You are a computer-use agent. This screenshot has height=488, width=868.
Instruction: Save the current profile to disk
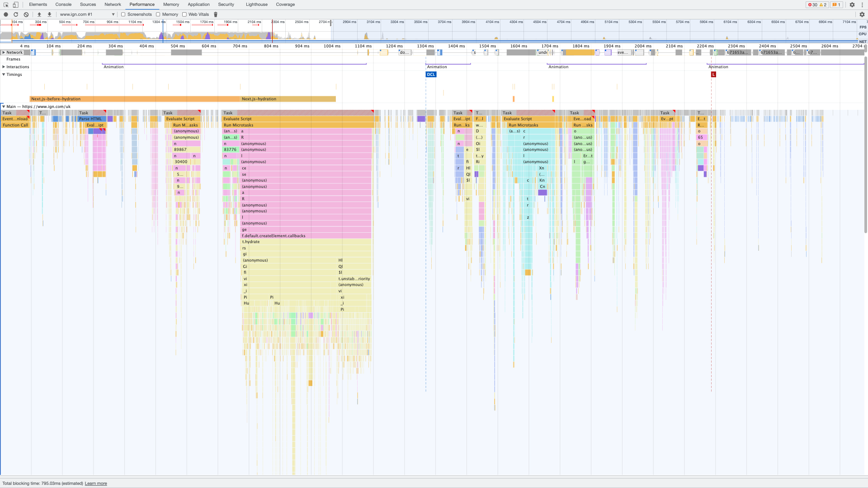49,14
